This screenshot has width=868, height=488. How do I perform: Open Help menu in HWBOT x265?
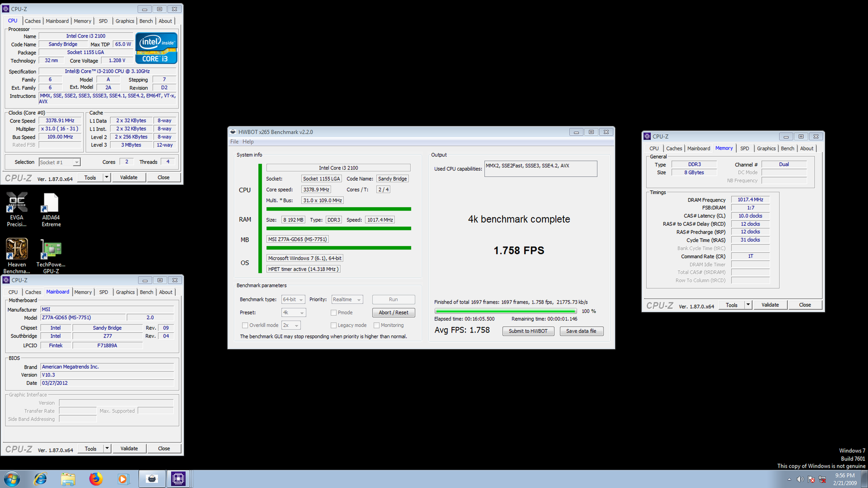248,142
